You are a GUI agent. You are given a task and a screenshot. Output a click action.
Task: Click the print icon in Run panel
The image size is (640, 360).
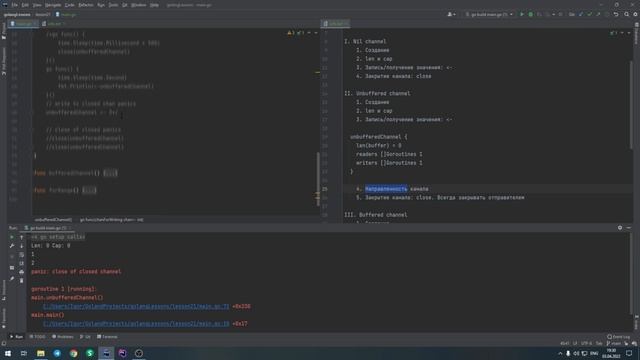(22, 272)
